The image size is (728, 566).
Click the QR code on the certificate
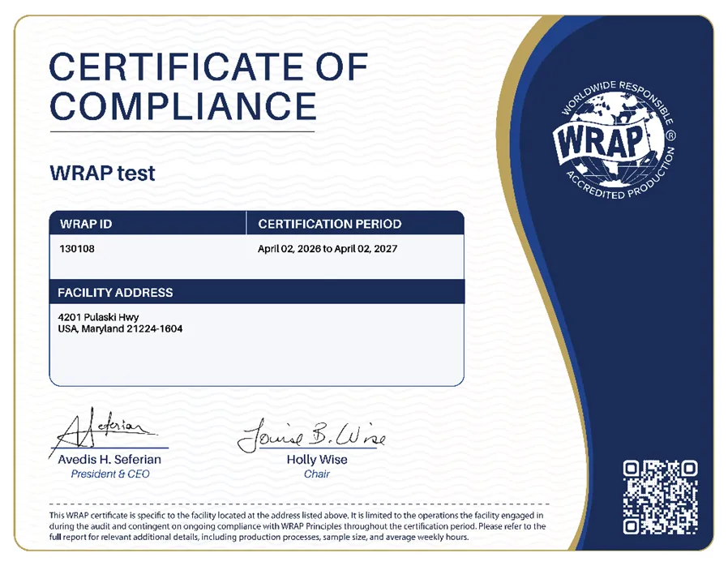[x=660, y=497]
